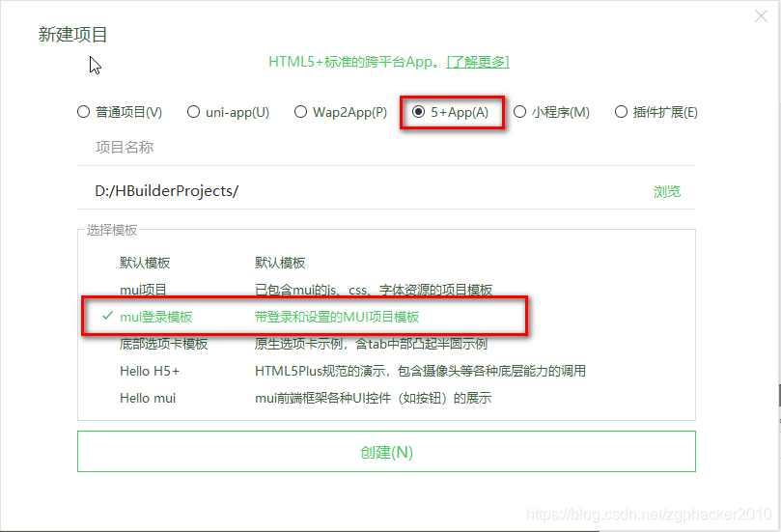Pick the 小程序(M) project type
The width and height of the screenshot is (781, 532).
551,112
